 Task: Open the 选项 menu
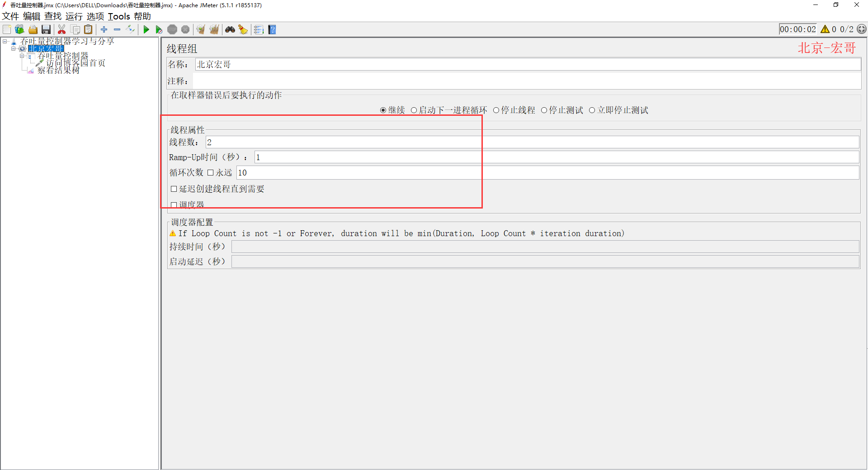pyautogui.click(x=95, y=16)
